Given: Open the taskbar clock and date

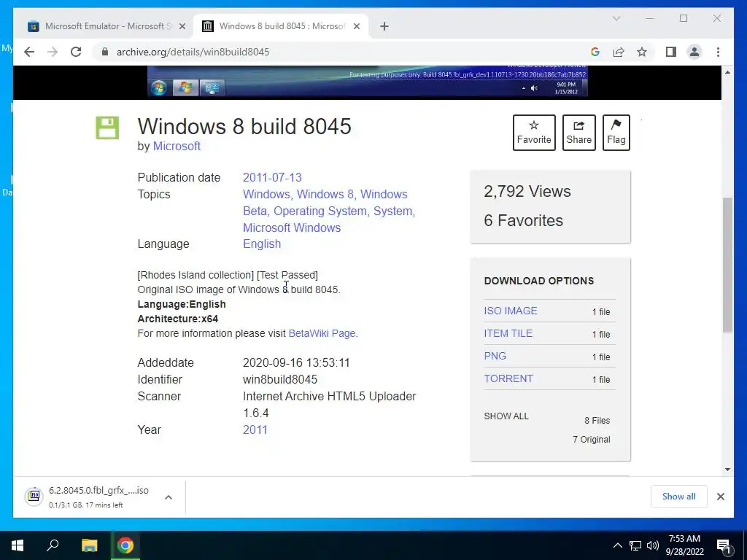Looking at the screenshot, I should pos(684,545).
